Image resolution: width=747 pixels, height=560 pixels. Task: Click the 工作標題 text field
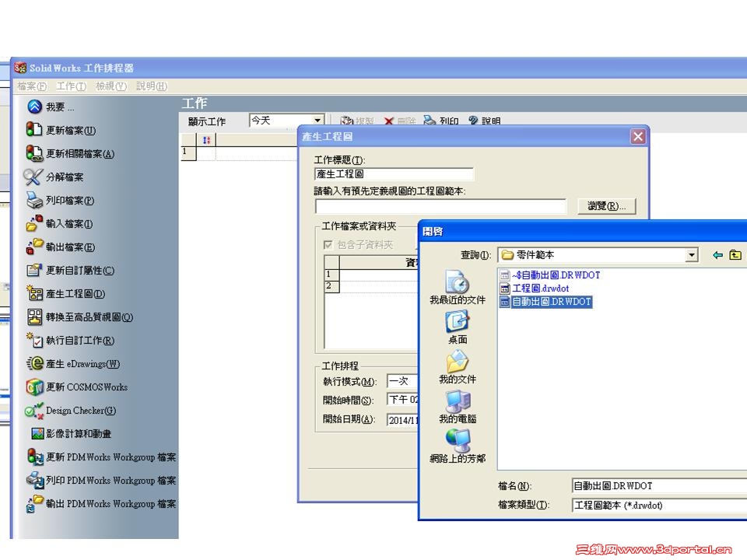click(394, 174)
